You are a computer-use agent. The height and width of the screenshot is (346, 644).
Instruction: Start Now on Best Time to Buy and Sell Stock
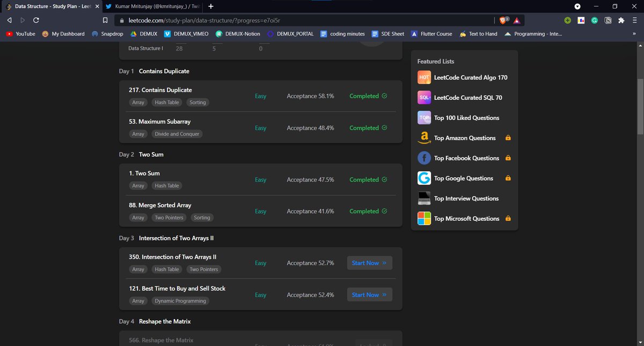[369, 294]
